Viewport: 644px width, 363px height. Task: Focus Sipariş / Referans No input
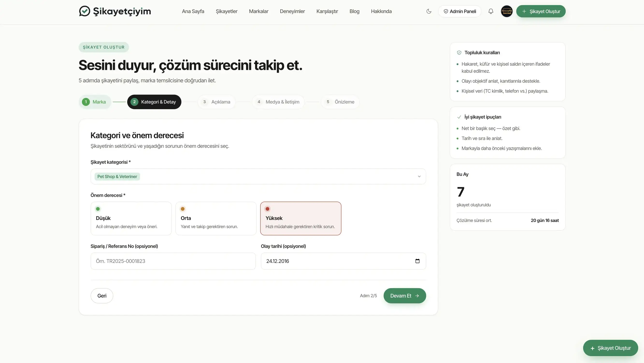coord(173,261)
